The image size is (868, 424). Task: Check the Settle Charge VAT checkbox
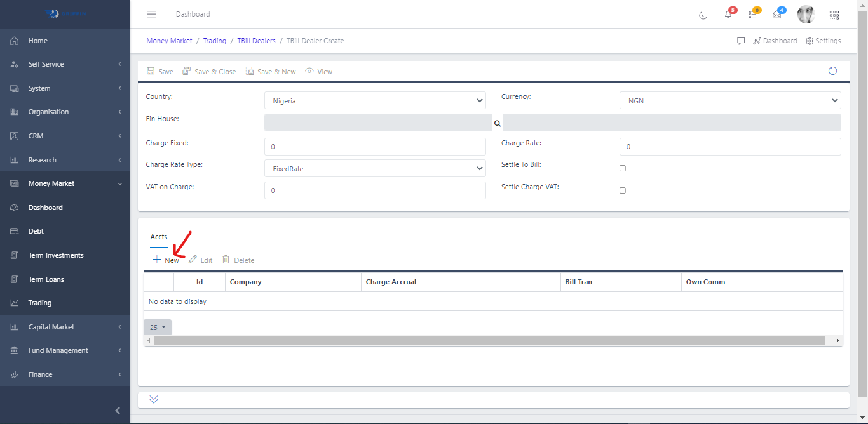click(x=623, y=190)
